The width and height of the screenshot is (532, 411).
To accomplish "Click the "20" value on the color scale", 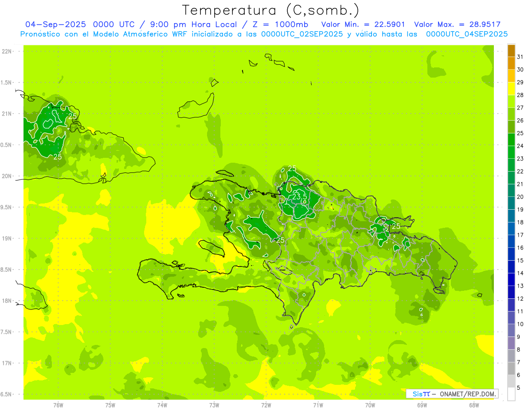I will 520,197.
